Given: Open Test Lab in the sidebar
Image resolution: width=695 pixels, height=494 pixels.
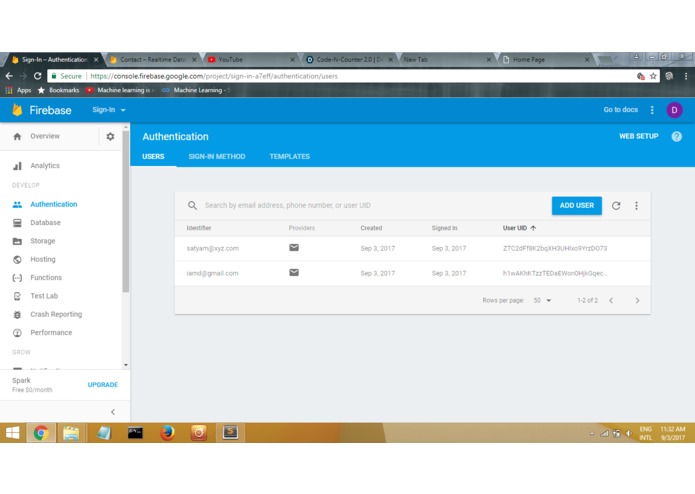Looking at the screenshot, I should (44, 296).
